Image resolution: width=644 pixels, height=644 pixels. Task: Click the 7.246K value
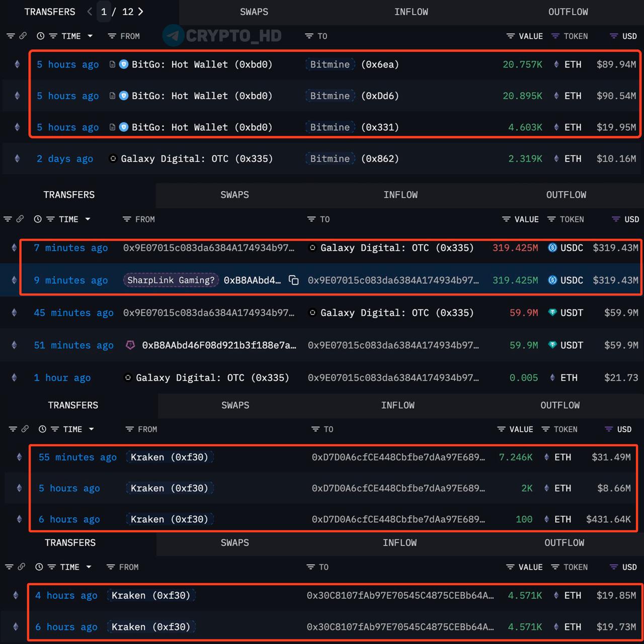pyautogui.click(x=516, y=457)
